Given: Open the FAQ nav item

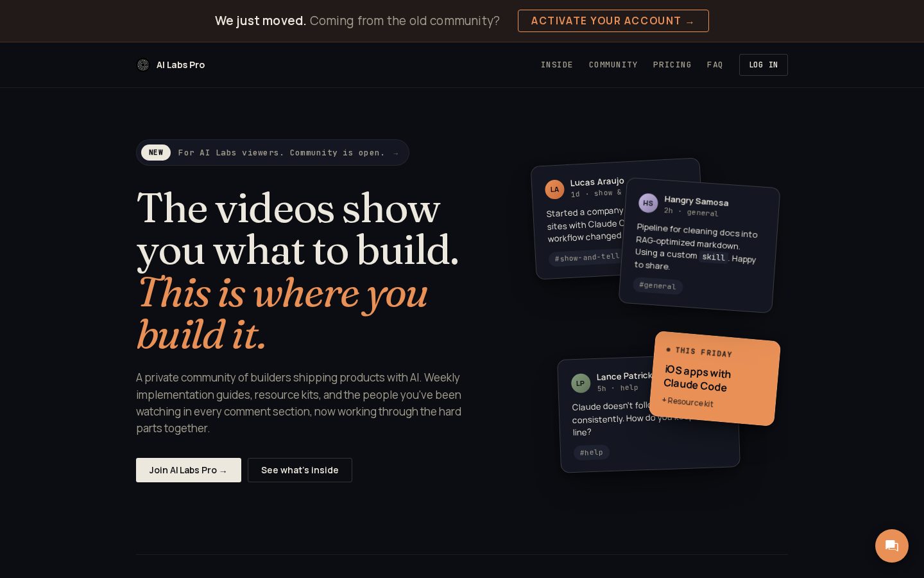Looking at the screenshot, I should (715, 65).
